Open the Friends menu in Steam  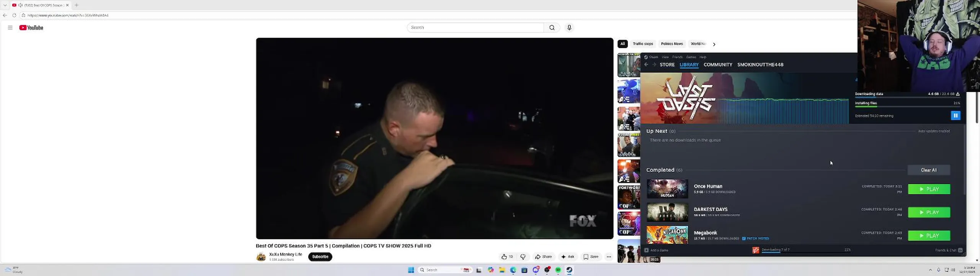point(677,57)
